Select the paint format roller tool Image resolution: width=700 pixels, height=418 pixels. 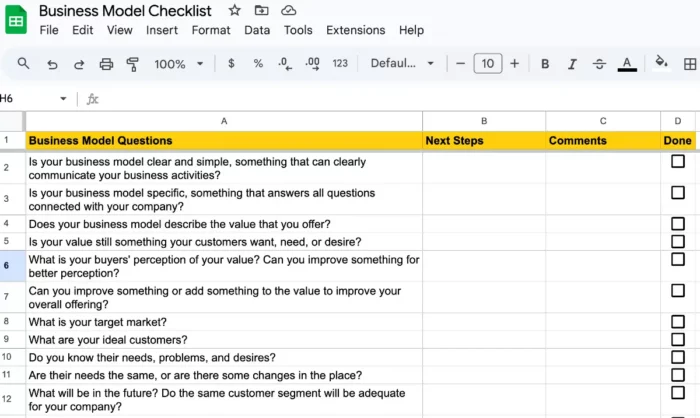click(133, 64)
